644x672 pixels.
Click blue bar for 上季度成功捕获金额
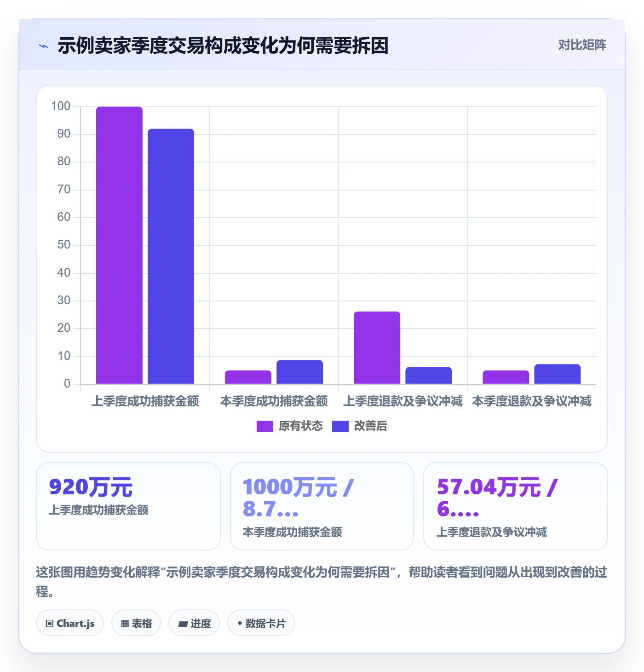pos(171,256)
